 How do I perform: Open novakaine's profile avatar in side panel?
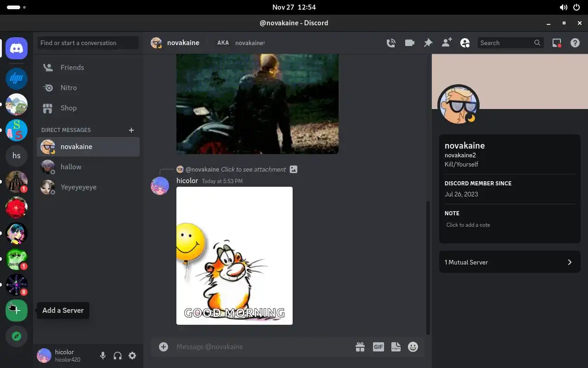[x=458, y=105]
